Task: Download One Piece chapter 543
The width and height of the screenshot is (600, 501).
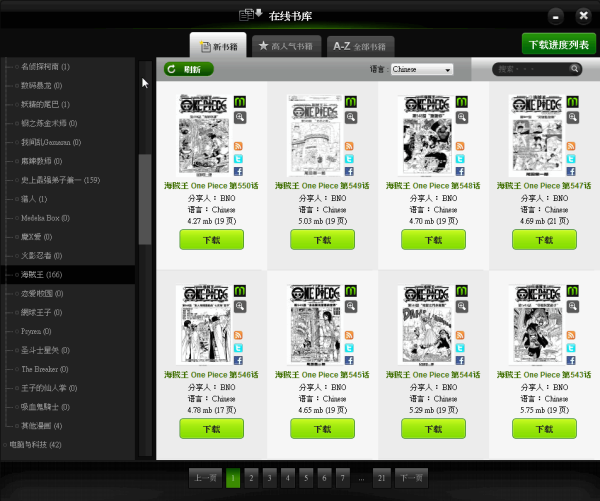Action: coord(545,429)
